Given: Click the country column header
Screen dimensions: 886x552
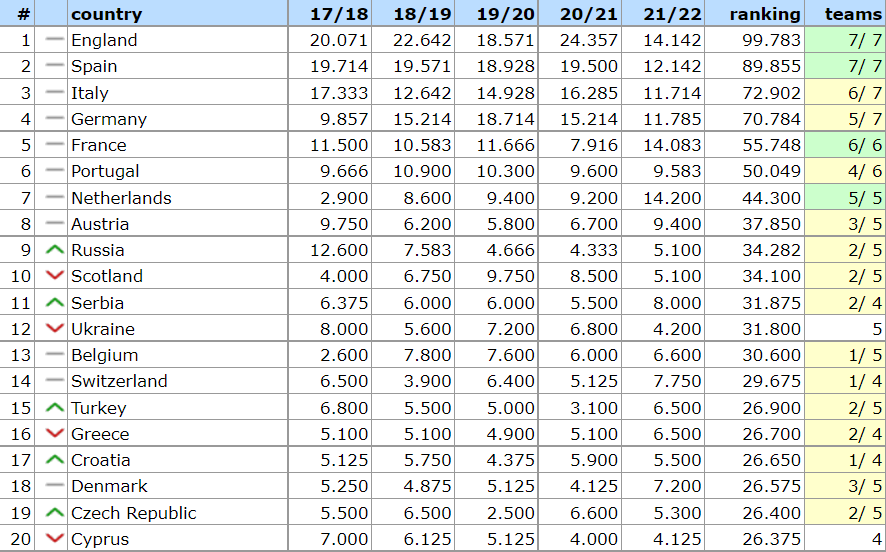Looking at the screenshot, I should click(x=106, y=14).
